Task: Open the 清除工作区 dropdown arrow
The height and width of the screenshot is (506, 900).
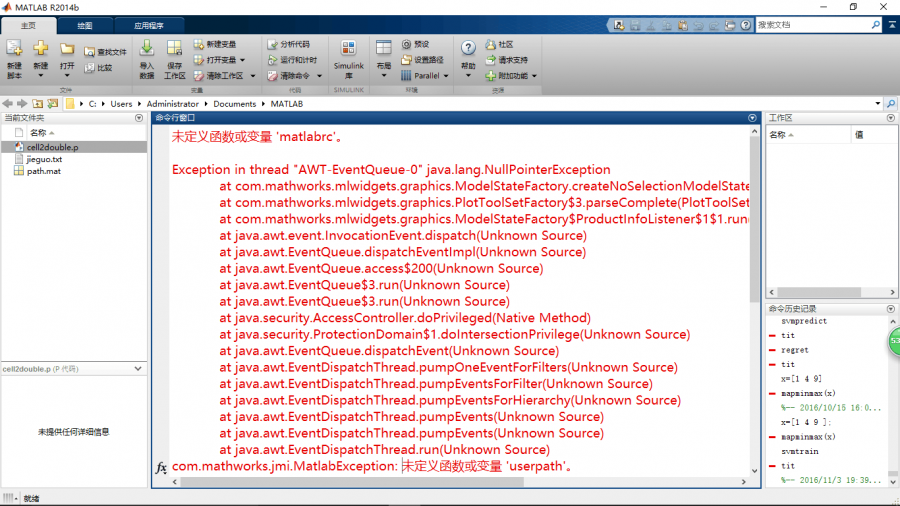Action: point(253,76)
